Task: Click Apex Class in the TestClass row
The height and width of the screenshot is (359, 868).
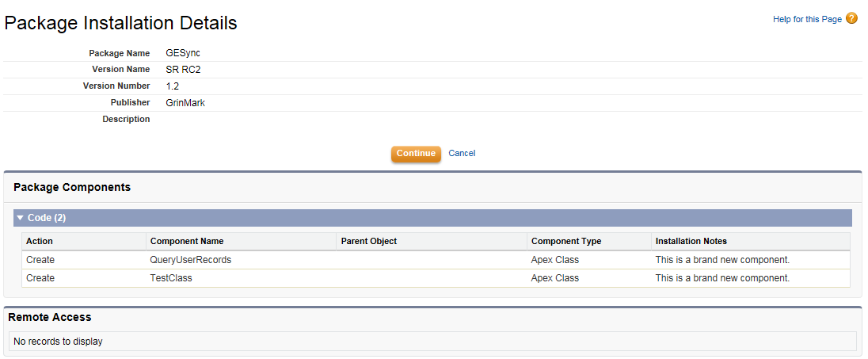Action: pos(554,278)
